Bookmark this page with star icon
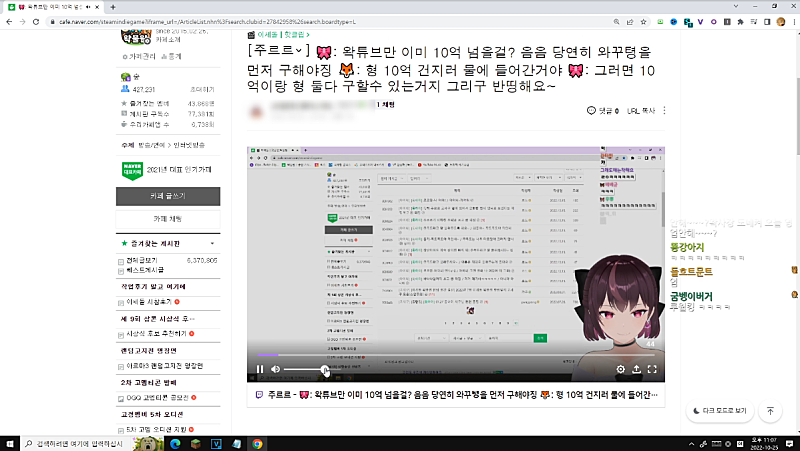This screenshot has width=800, height=451. (643, 22)
